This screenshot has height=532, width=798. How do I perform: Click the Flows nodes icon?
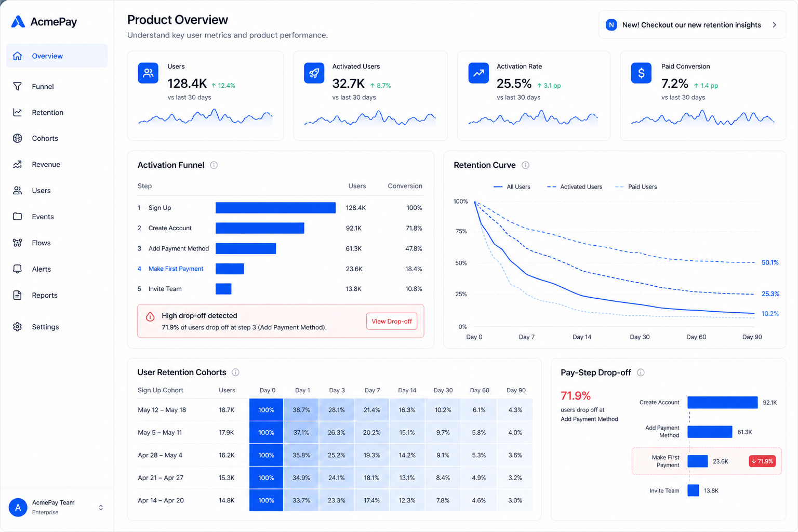18,243
